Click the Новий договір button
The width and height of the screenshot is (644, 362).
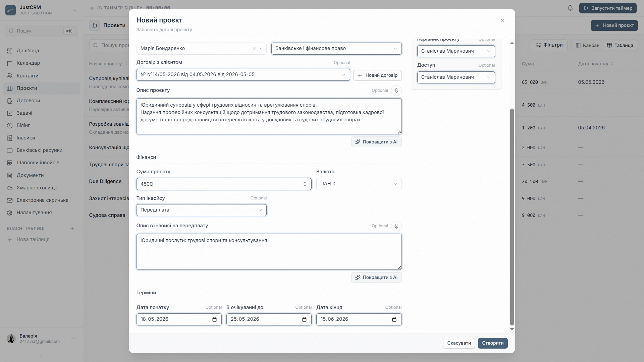tap(377, 75)
